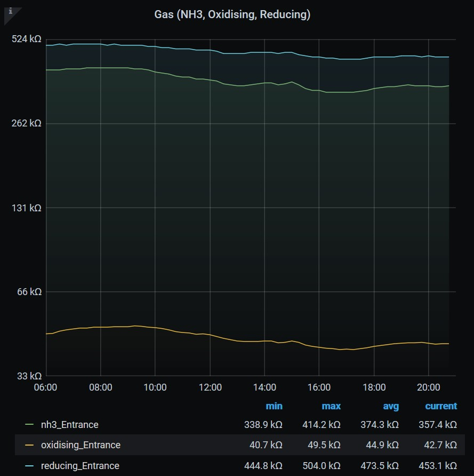The image size is (474, 476).
Task: Toggle the nh3_Entrance series in the legend
Action: (x=69, y=425)
